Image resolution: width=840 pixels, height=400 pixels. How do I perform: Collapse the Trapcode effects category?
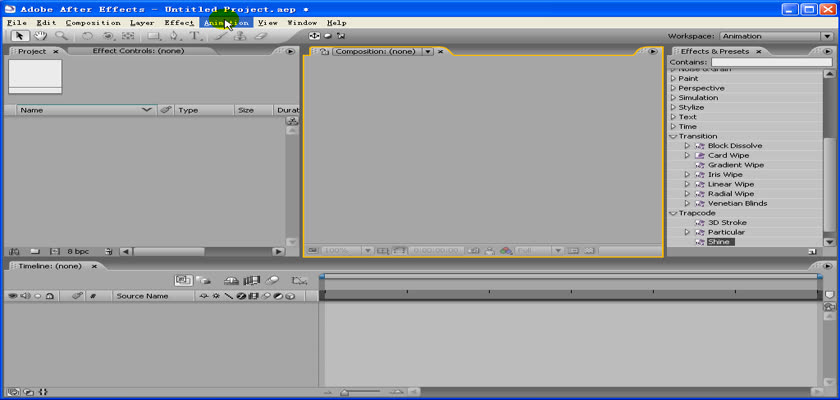pyautogui.click(x=674, y=213)
